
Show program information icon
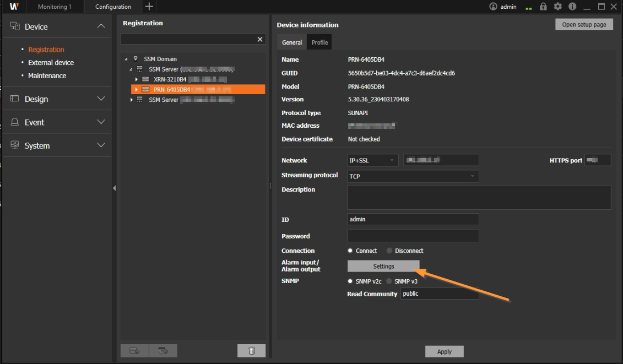[572, 7]
